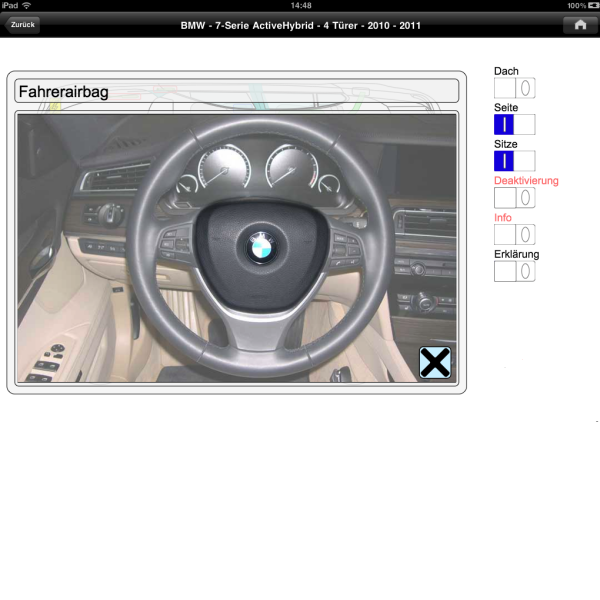
Task: Go to the home screen icon
Action: 579,24
